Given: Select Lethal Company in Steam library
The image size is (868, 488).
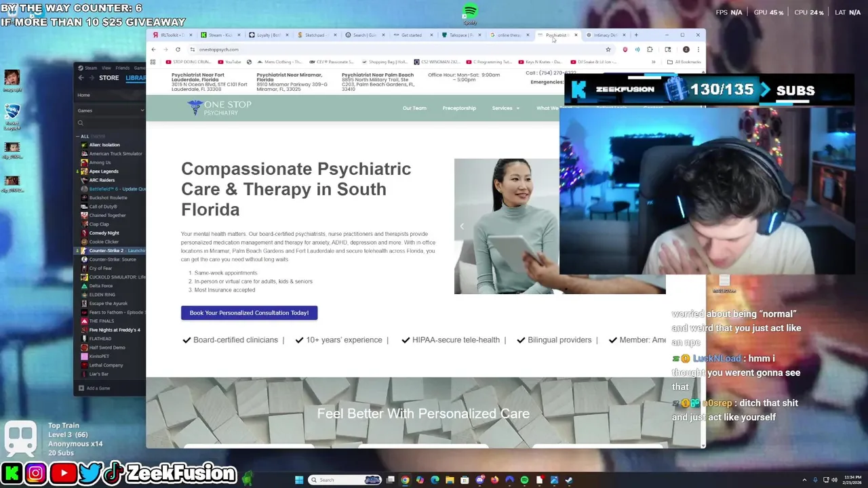Looking at the screenshot, I should [106, 365].
